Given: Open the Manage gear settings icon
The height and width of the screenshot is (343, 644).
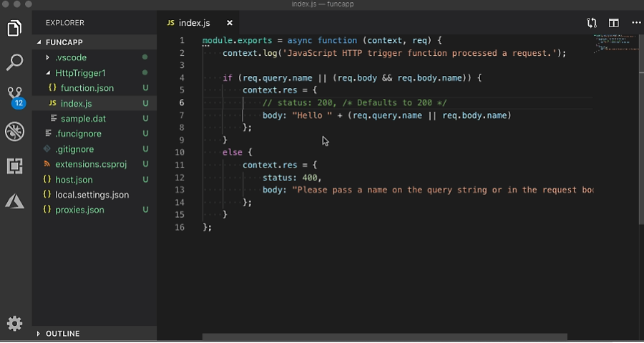Looking at the screenshot, I should click(14, 323).
